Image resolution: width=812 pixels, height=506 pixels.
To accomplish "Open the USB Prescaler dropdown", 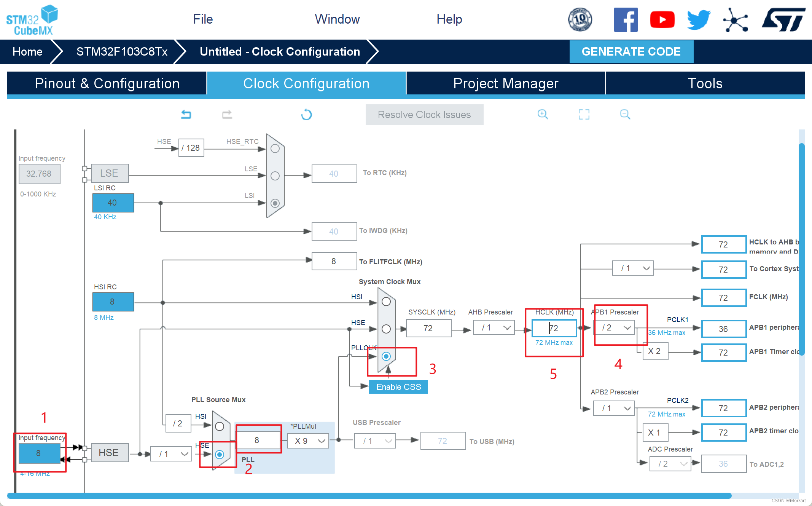I will [375, 441].
